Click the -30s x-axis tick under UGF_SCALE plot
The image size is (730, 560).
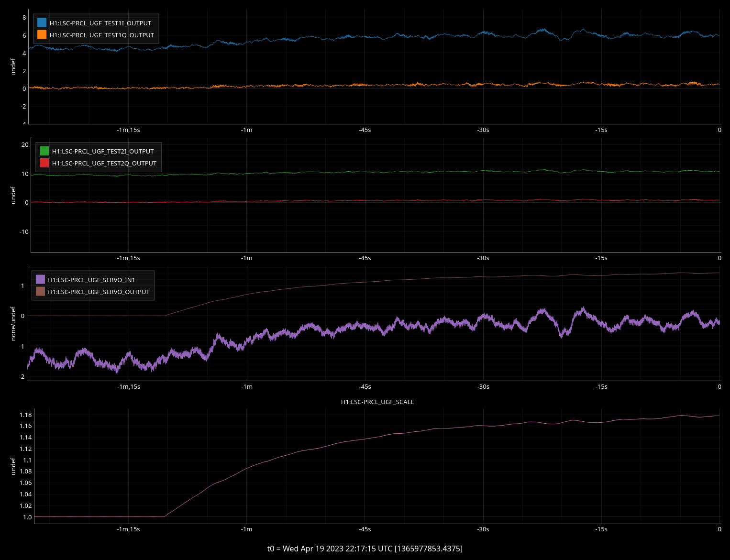point(483,529)
